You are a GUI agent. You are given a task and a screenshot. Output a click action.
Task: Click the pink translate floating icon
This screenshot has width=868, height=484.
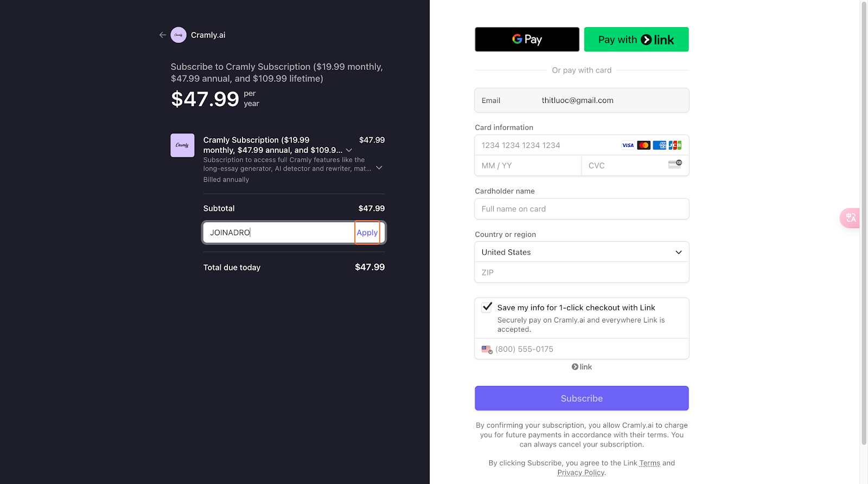[850, 218]
